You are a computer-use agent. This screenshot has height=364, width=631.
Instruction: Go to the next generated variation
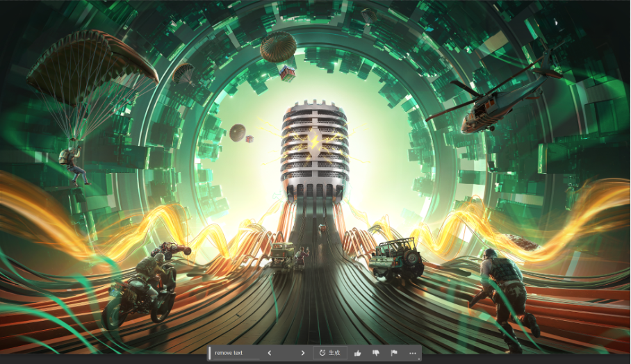point(302,353)
